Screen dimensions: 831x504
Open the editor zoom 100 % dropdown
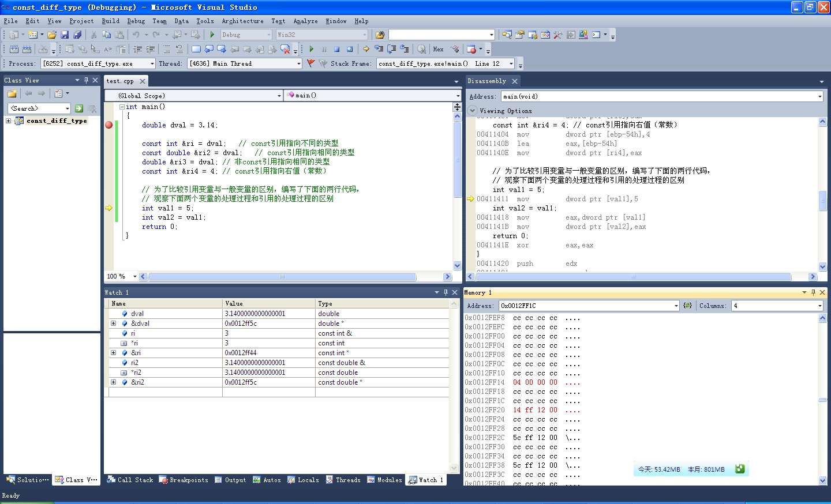[135, 276]
